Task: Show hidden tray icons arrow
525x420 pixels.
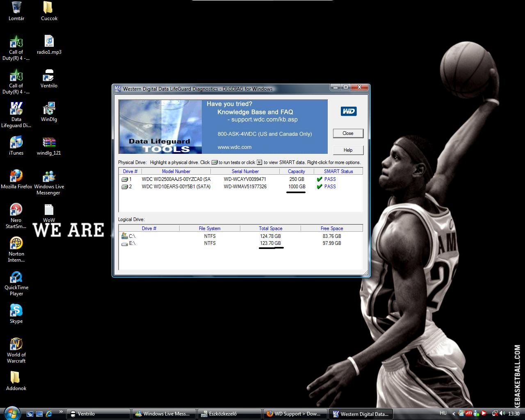Action: point(454,413)
